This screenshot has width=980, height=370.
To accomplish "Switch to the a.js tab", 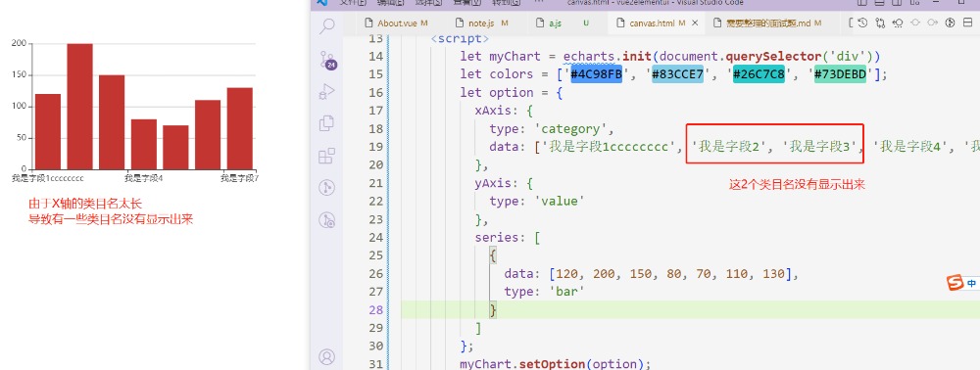I will (x=556, y=23).
